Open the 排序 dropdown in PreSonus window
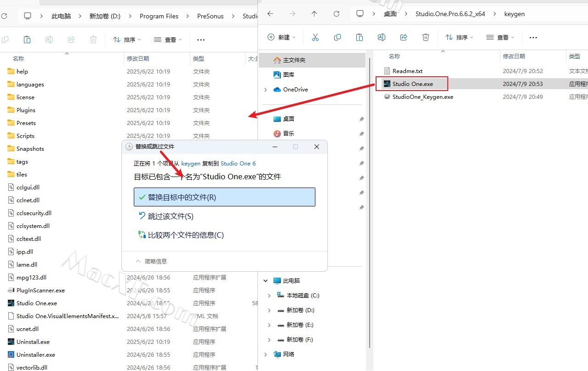The image size is (588, 371). point(127,40)
